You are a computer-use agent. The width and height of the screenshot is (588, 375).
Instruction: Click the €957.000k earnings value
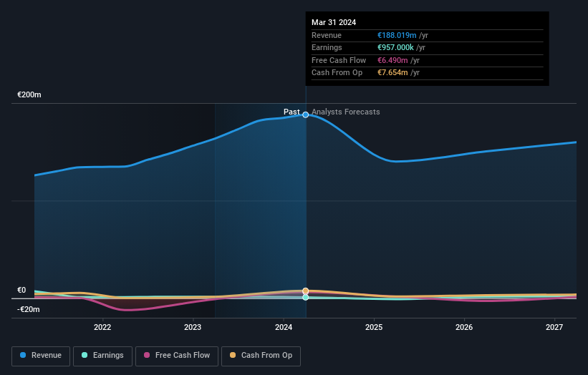point(395,47)
